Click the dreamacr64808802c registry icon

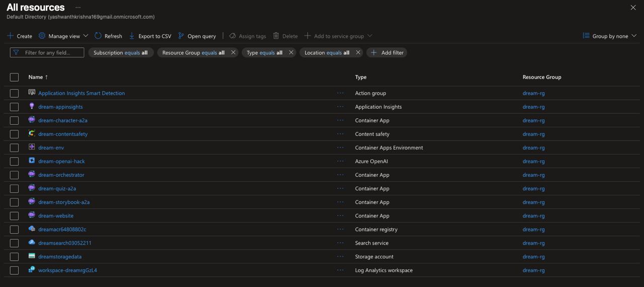(32, 229)
